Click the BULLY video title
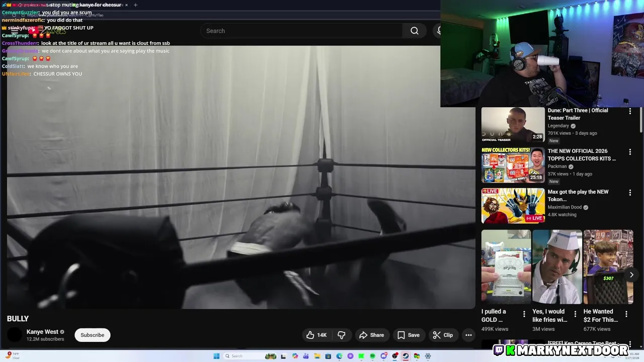Screen dimensions: 644x362 (18, 319)
